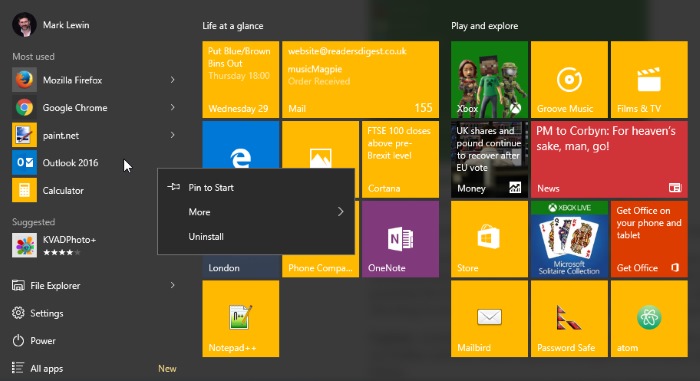Expand Google Chrome jump list arrow

pos(172,107)
